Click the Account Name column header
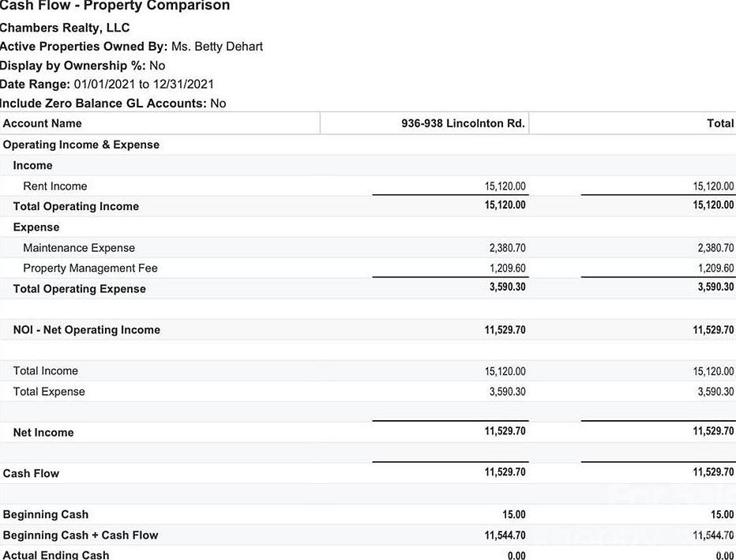Image resolution: width=736 pixels, height=560 pixels. coord(43,123)
